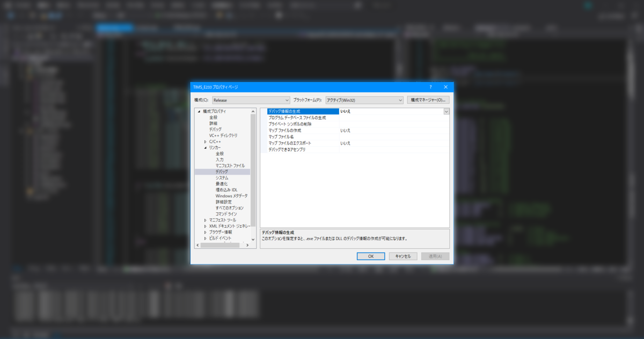Select 全般 under the リンカー node

click(219, 154)
